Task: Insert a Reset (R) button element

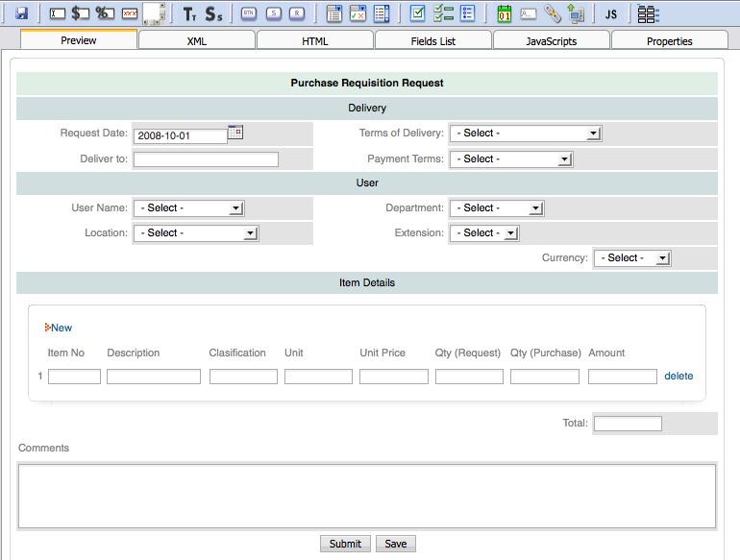Action: tap(297, 13)
